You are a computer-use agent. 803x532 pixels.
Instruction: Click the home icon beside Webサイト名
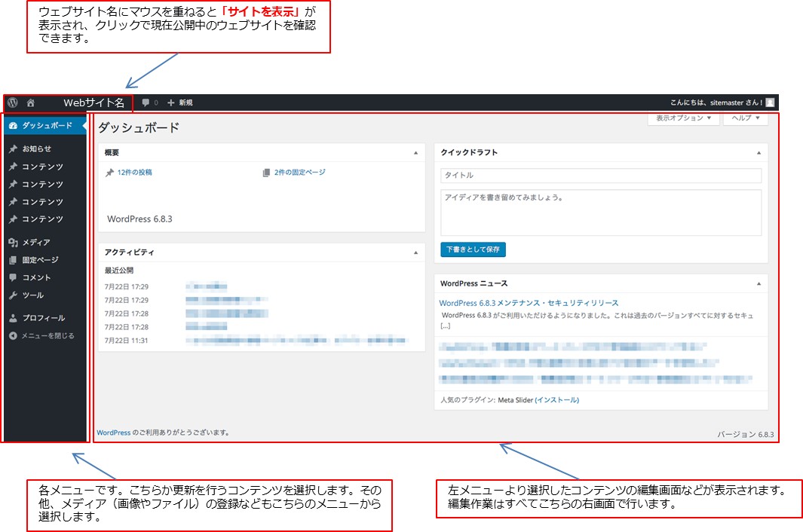pos(31,103)
